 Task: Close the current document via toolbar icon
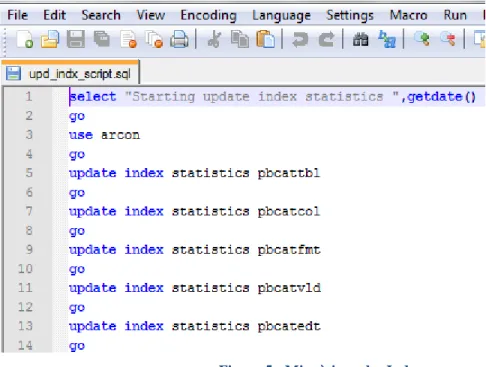click(129, 39)
